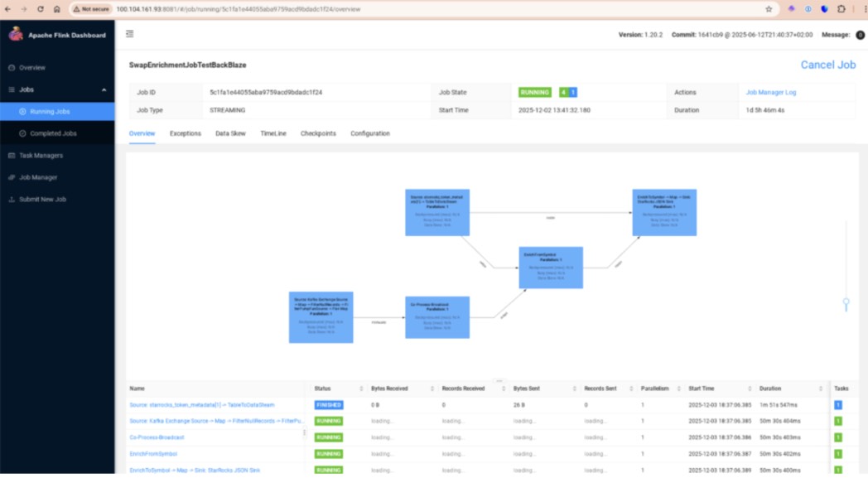Viewport: 868px width, 478px height.
Task: Select the EnrichToSymbol StarRocks Sink graph node
Action: pos(664,213)
